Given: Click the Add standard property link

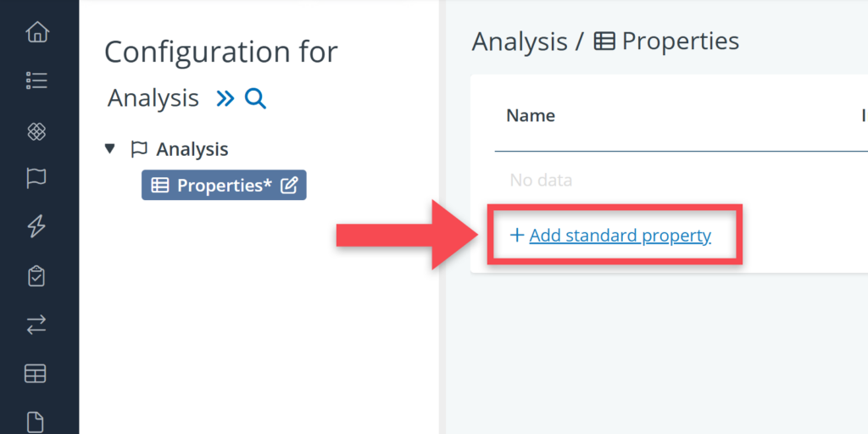Looking at the screenshot, I should pyautogui.click(x=620, y=236).
